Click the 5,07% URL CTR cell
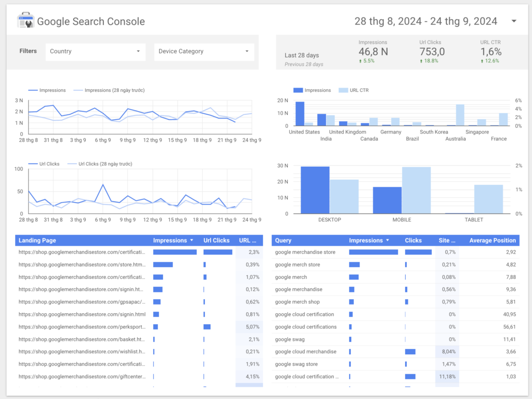 pyautogui.click(x=249, y=327)
